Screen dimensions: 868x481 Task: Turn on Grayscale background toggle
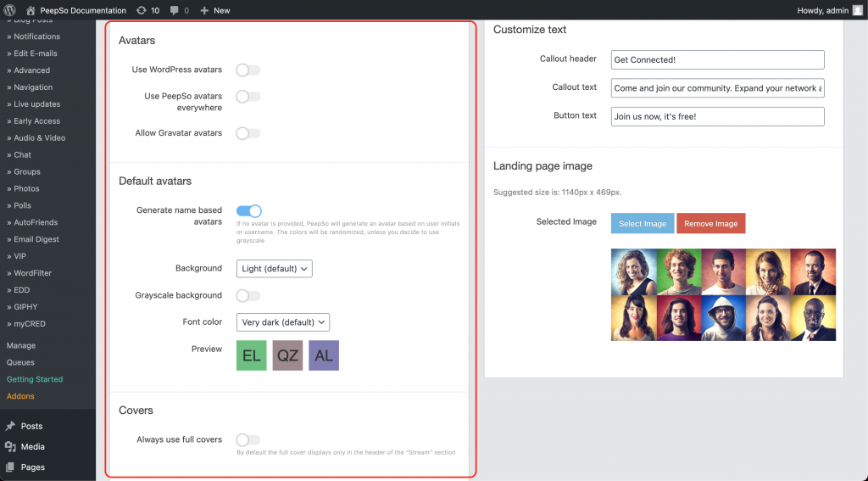coord(248,295)
